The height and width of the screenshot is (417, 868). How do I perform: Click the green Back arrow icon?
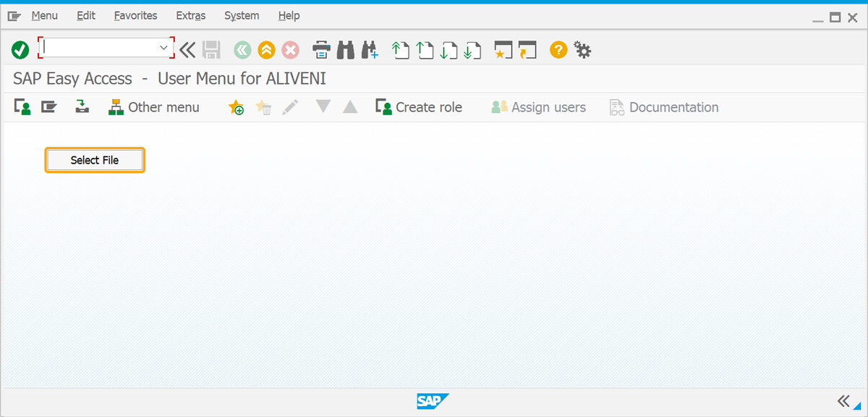(x=242, y=49)
